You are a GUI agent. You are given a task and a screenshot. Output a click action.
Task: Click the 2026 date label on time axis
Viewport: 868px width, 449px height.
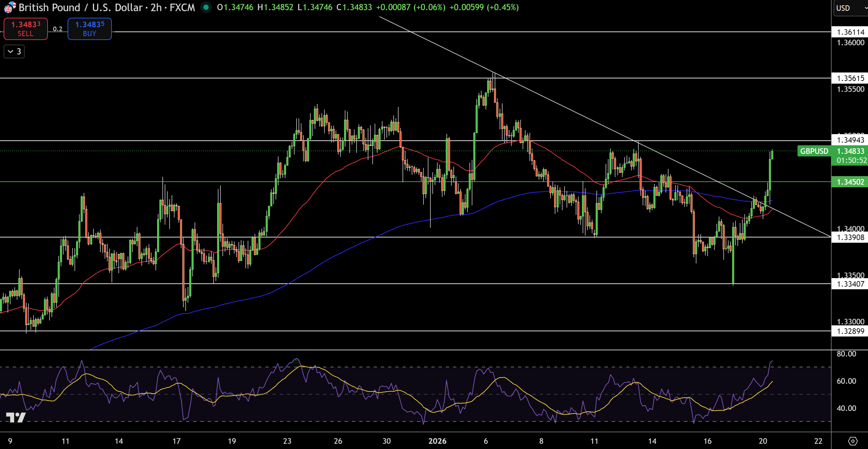click(437, 441)
